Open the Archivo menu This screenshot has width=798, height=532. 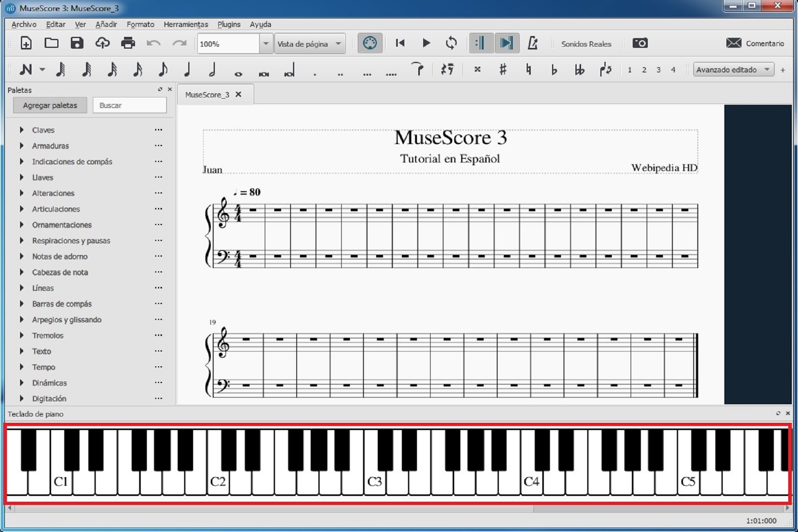tap(23, 24)
